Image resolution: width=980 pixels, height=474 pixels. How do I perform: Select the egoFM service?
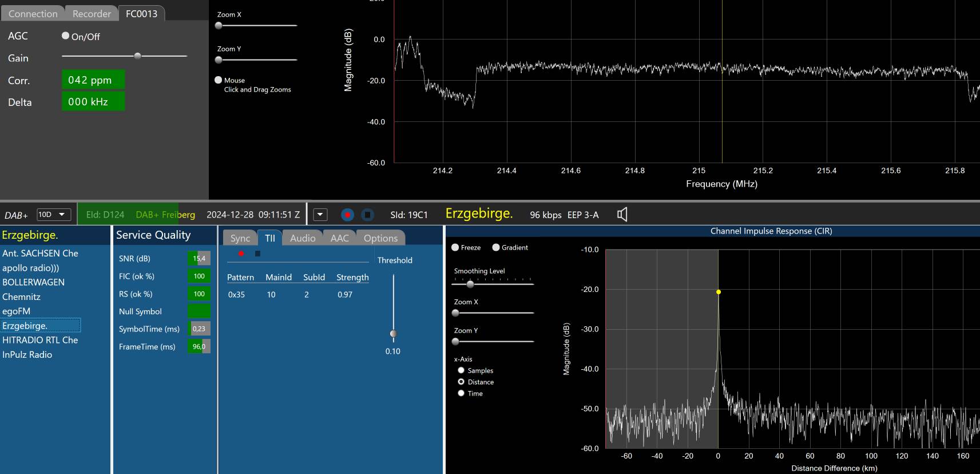pos(17,311)
